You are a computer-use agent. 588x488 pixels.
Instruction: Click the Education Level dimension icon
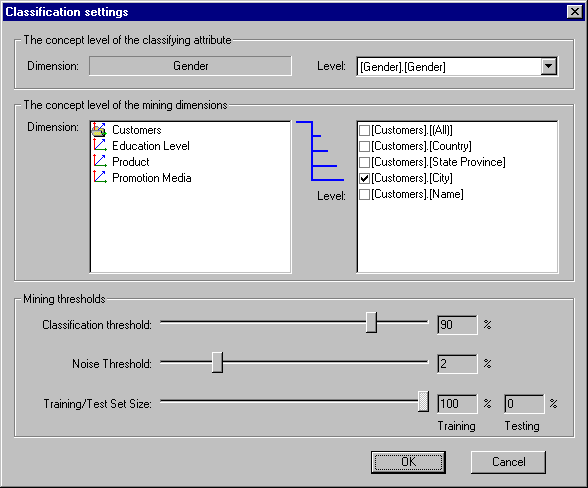(x=100, y=146)
